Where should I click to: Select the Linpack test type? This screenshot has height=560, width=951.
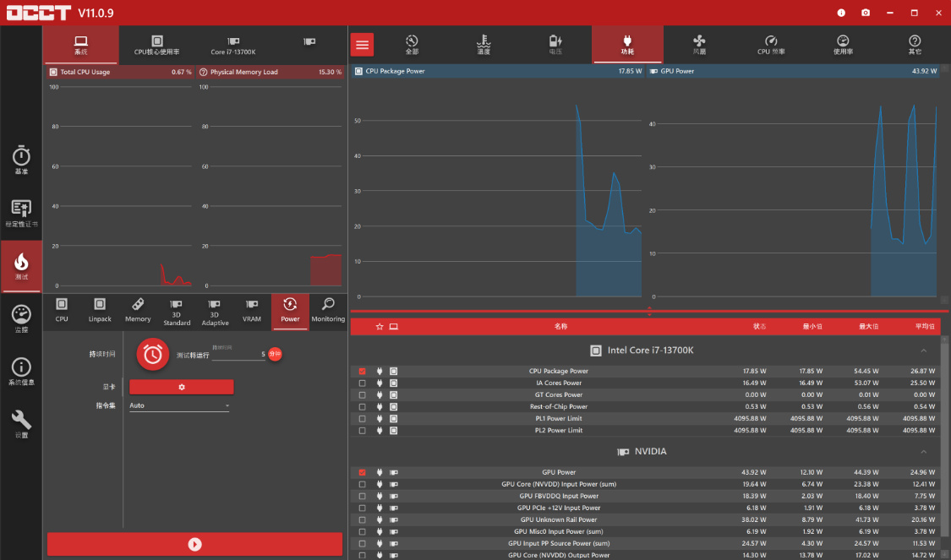tap(100, 311)
